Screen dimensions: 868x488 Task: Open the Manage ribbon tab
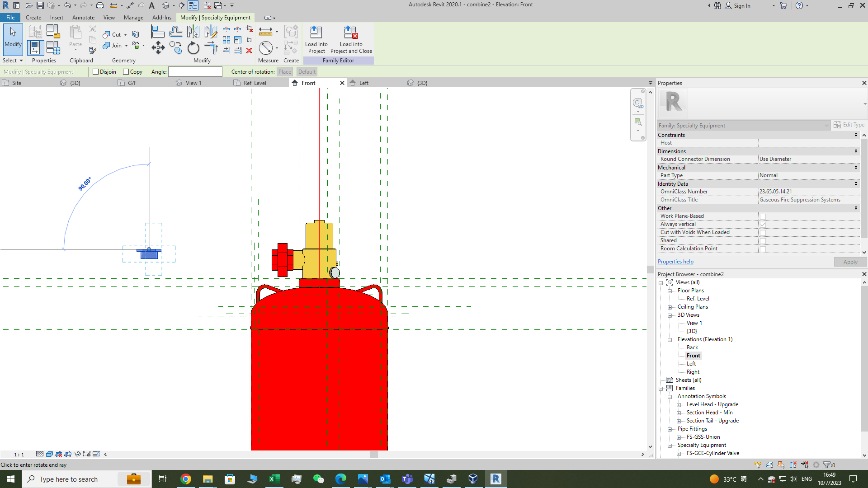pos(133,18)
